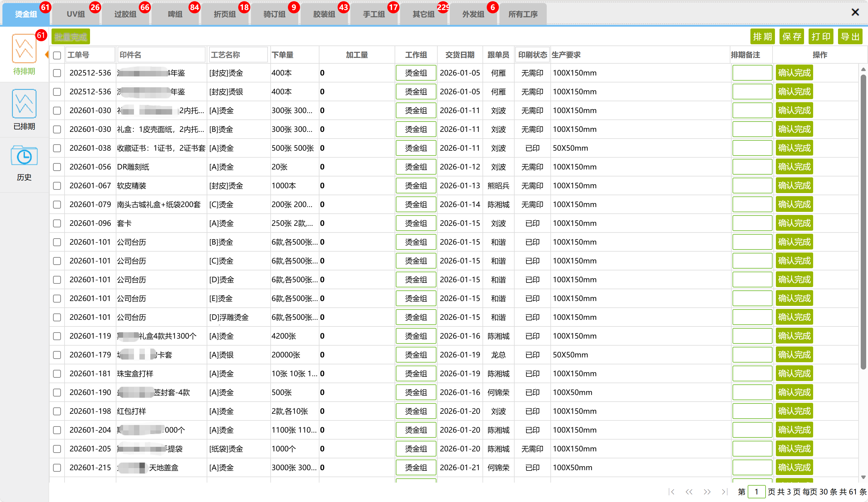Switch to the UV组 tab
The image size is (868, 502).
(x=76, y=14)
